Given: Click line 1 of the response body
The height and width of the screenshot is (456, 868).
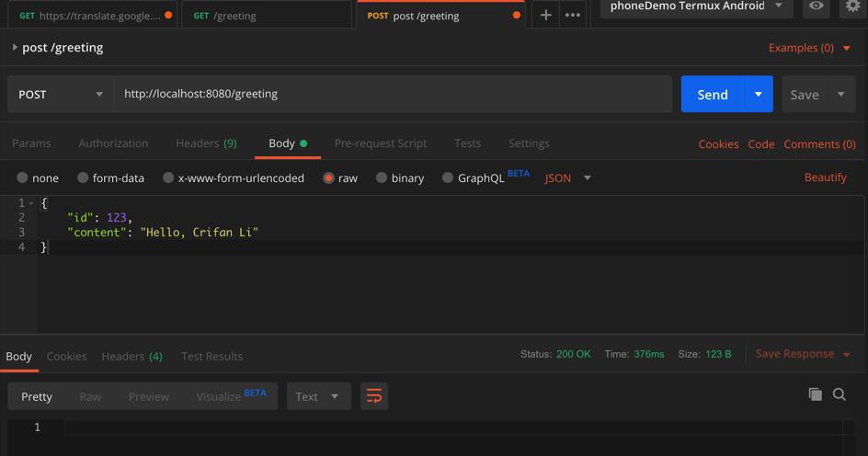Looking at the screenshot, I should pyautogui.click(x=454, y=427).
